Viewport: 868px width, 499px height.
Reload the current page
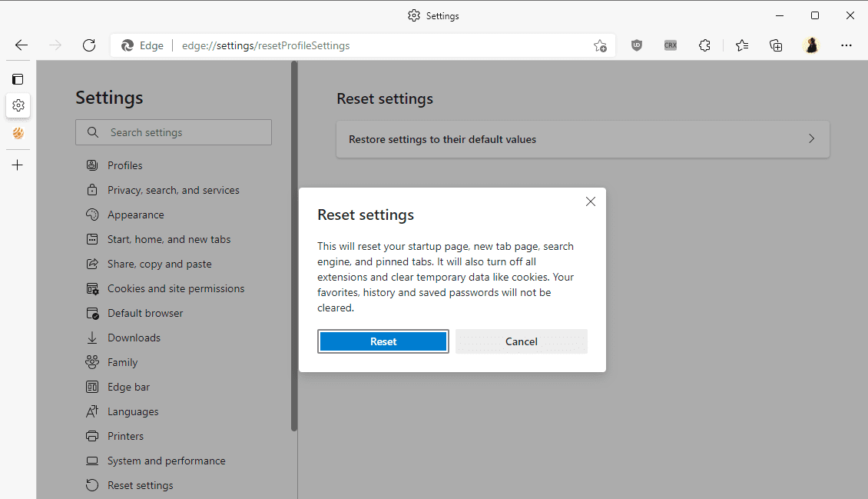tap(89, 45)
